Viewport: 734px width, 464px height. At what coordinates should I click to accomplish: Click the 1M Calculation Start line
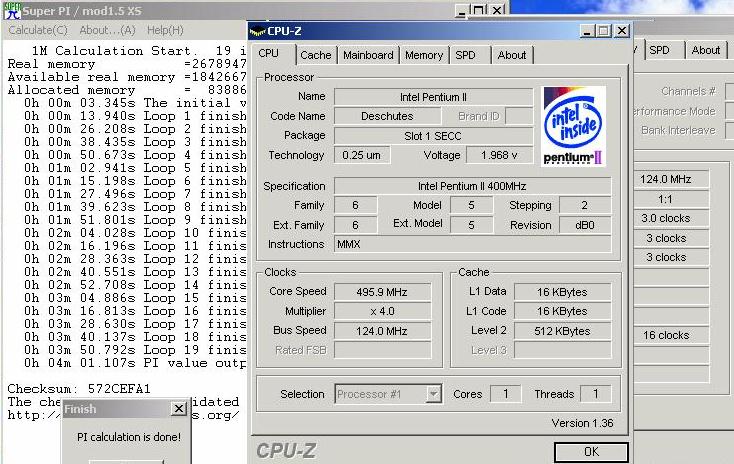tap(139, 51)
